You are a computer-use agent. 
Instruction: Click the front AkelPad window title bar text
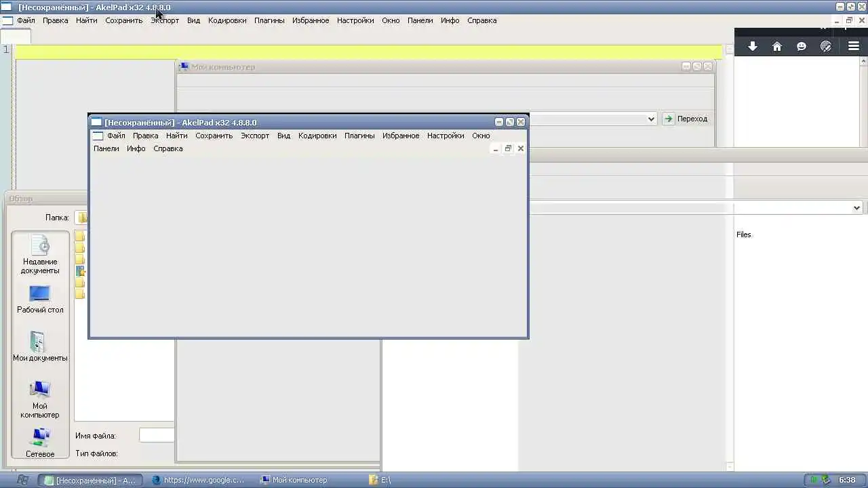click(180, 123)
